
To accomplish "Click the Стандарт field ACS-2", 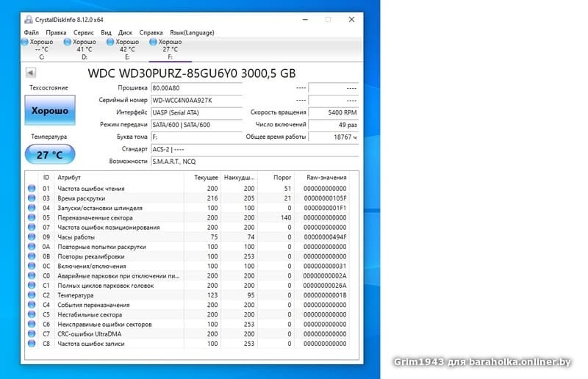I will coord(254,149).
